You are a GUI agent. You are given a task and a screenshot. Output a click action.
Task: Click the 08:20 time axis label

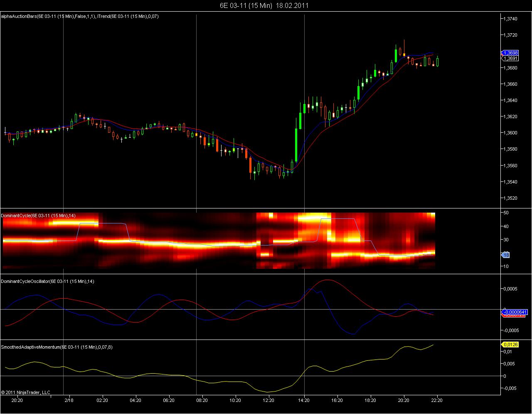[x=202, y=400]
